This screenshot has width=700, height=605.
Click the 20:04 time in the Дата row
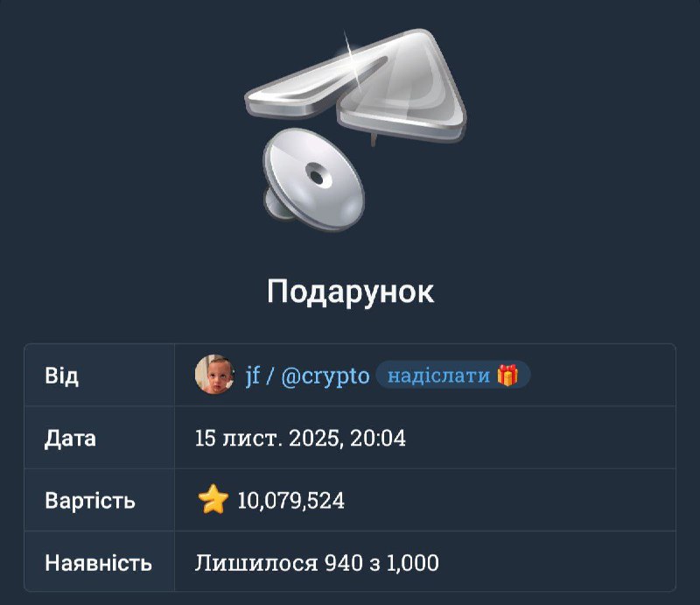point(378,438)
